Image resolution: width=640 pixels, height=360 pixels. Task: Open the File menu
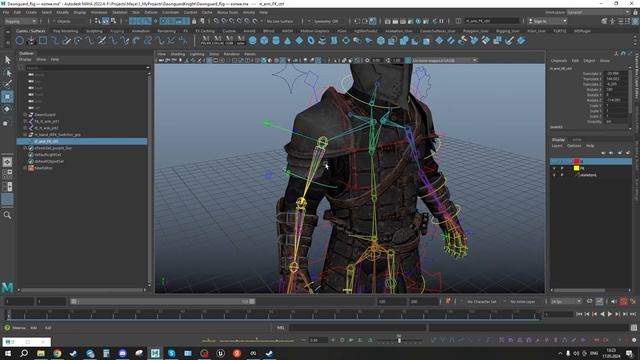[x=6, y=13]
